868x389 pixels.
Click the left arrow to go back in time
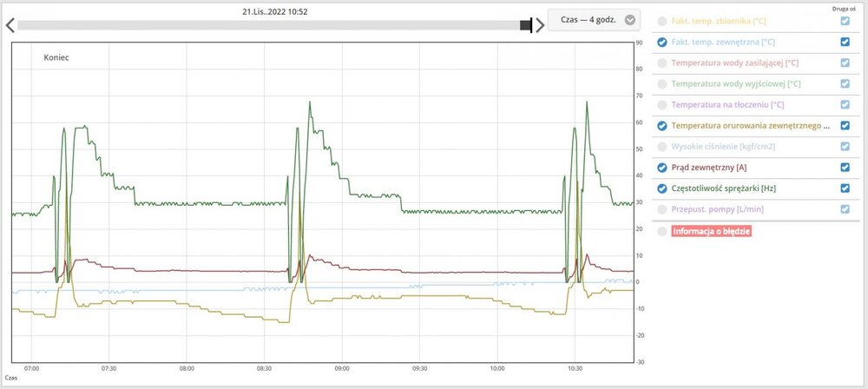pyautogui.click(x=10, y=25)
